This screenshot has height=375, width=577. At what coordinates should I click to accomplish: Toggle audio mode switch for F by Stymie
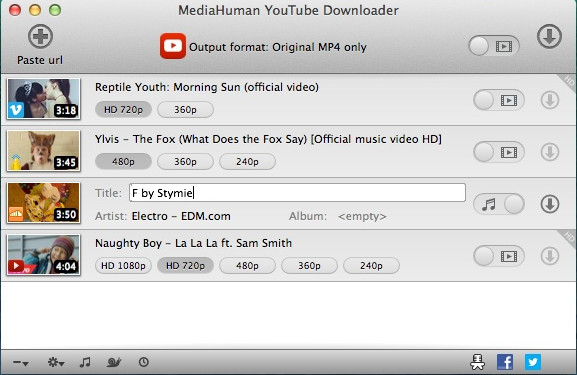(x=499, y=204)
